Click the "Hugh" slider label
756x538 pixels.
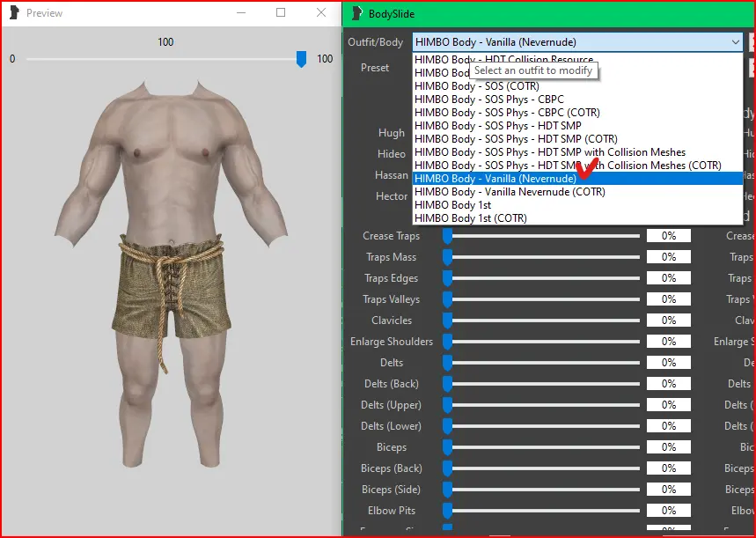392,133
